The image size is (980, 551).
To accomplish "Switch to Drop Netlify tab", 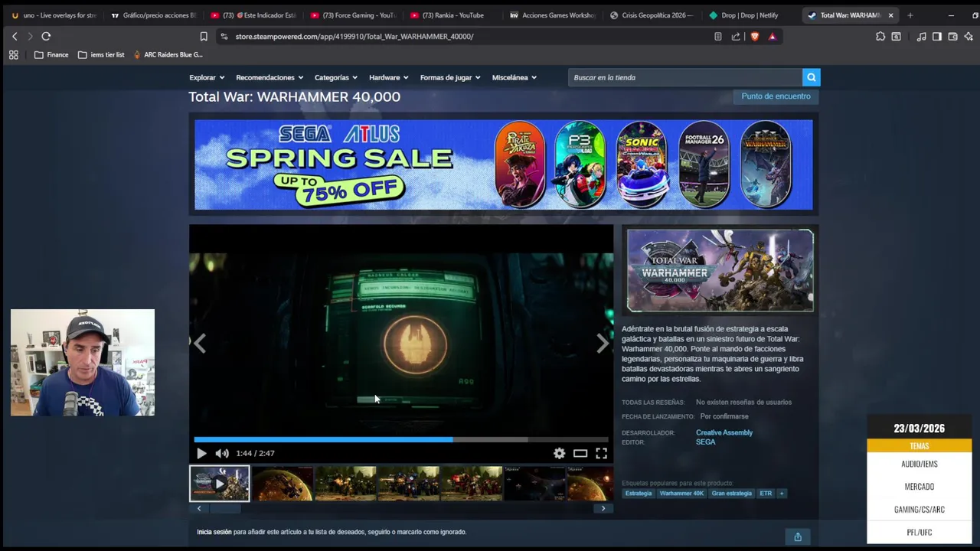I will tap(751, 15).
